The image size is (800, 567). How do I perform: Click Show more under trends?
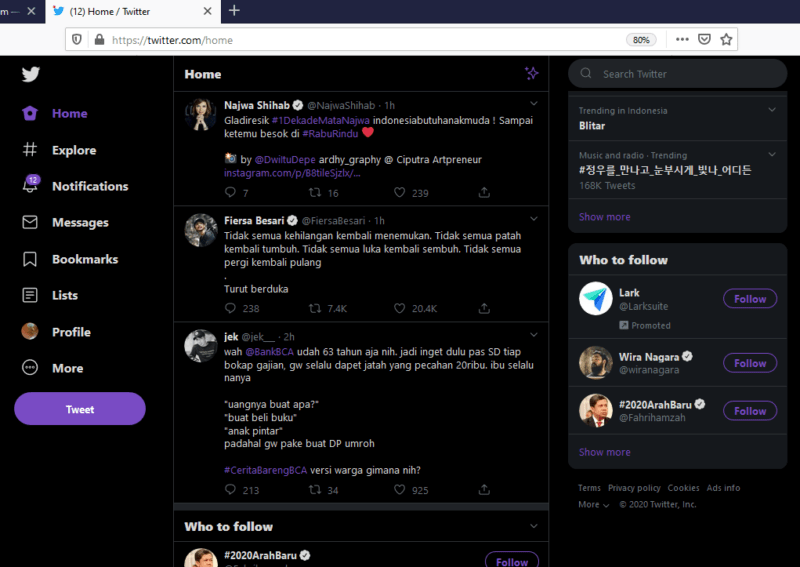point(605,217)
